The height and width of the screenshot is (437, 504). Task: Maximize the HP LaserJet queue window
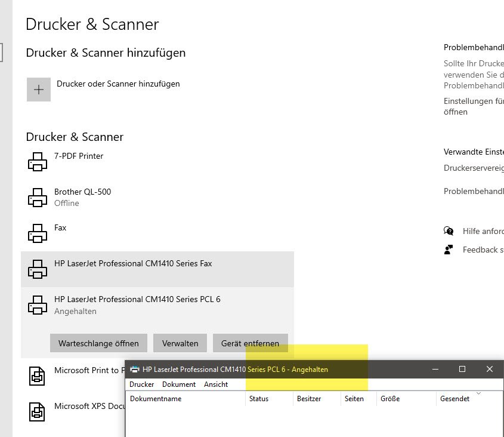click(462, 369)
